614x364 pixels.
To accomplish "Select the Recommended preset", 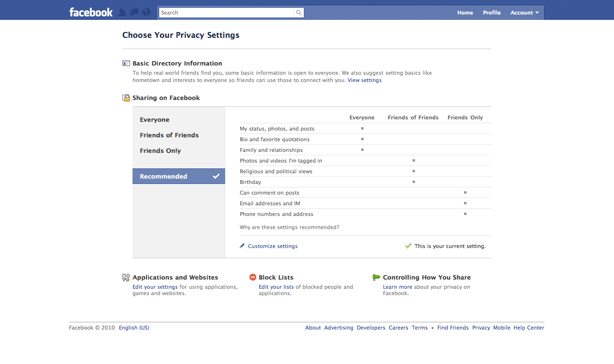I will pos(179,176).
